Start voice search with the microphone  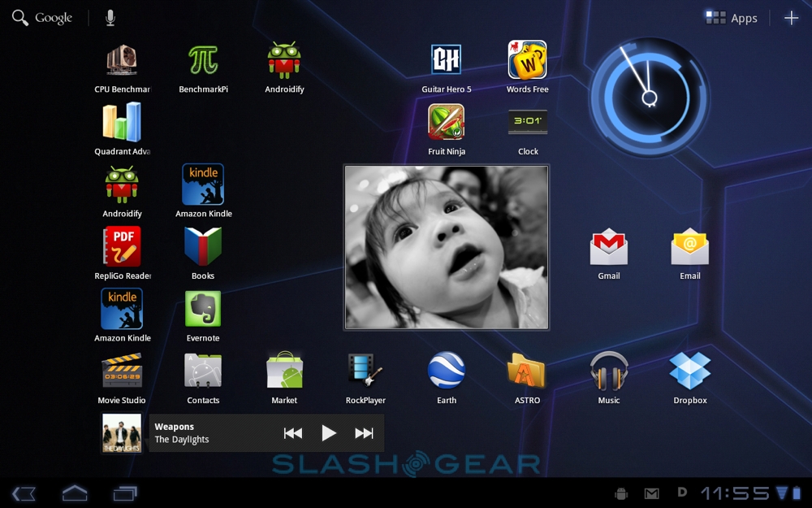(110, 18)
